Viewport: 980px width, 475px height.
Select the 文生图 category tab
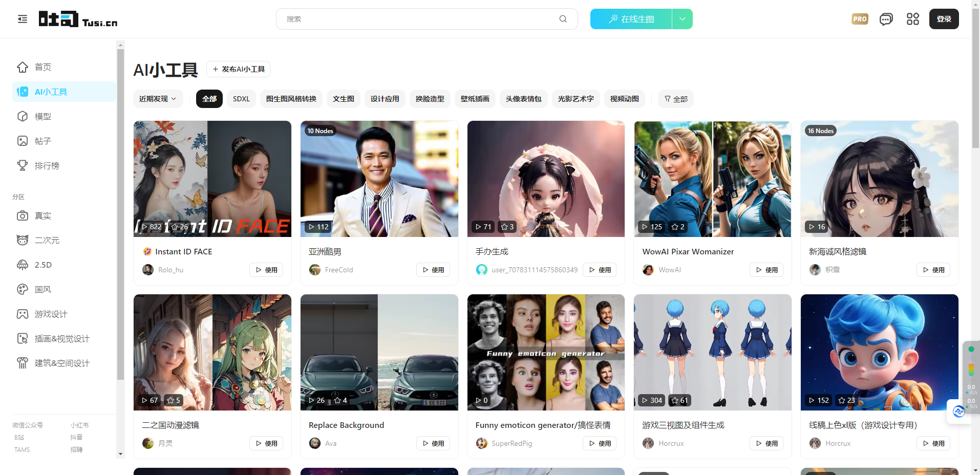[x=343, y=99]
